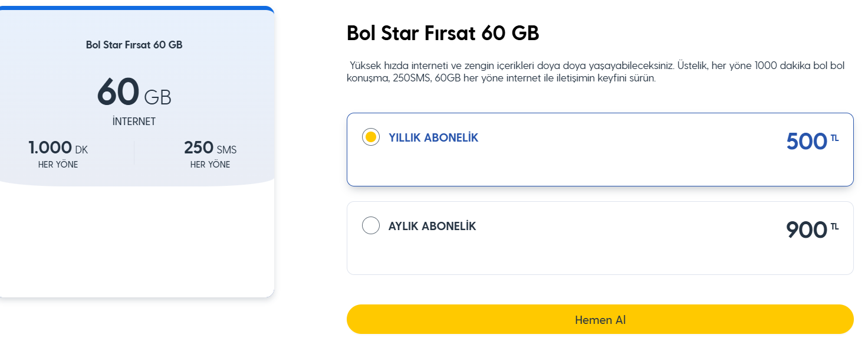868x354 pixels.
Task: Click the TL symbol beside 500
Action: pos(834,139)
